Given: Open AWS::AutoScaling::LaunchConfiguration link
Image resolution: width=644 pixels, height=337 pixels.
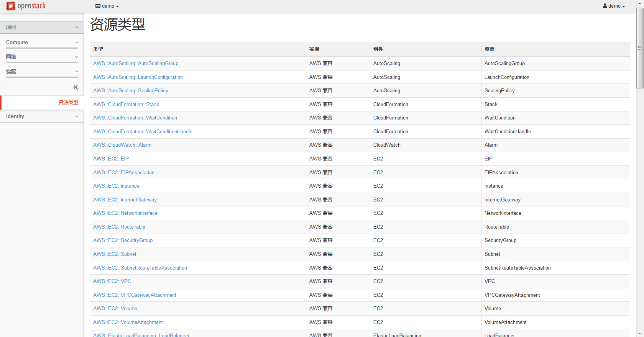Looking at the screenshot, I should click(x=138, y=77).
